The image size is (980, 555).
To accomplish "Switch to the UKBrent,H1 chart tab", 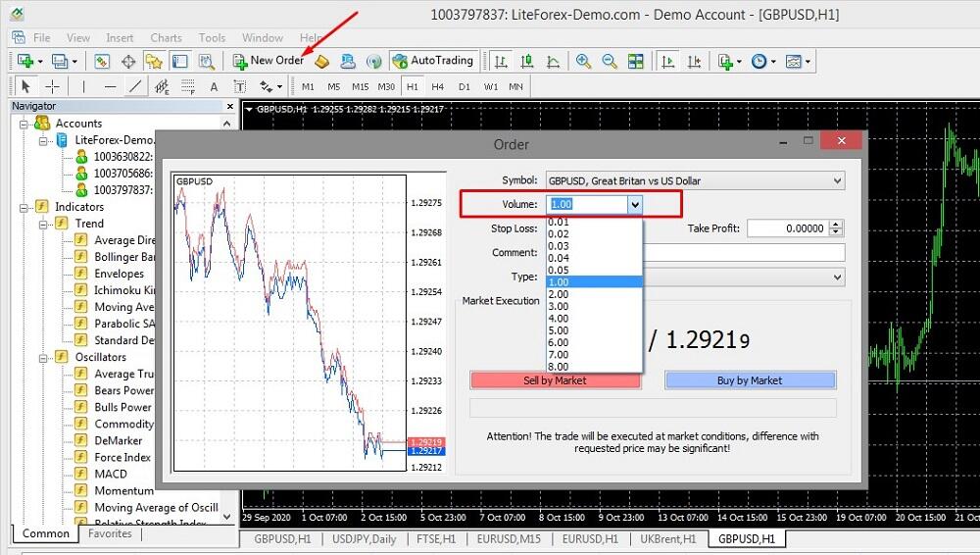I will pyautogui.click(x=667, y=539).
